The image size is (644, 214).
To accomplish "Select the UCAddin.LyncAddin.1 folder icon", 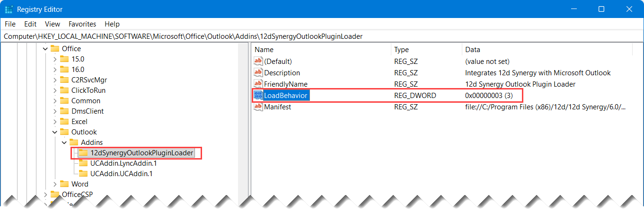I will click(83, 163).
